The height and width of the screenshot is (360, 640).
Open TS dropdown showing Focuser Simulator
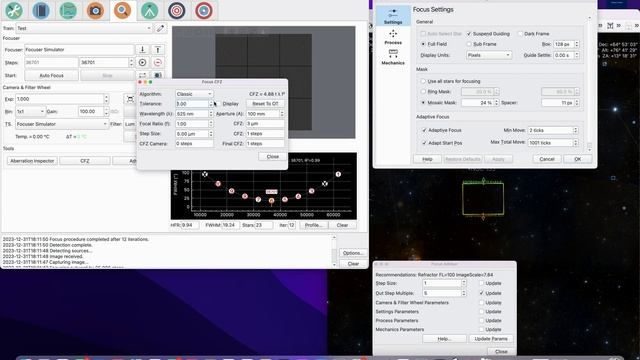click(62, 124)
